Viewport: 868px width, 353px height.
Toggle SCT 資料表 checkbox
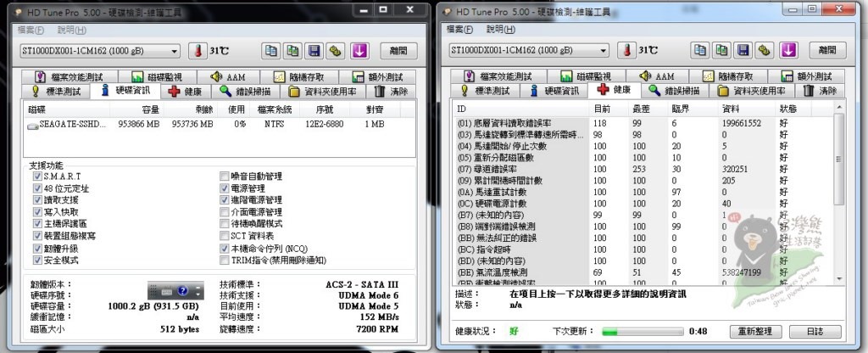(224, 236)
